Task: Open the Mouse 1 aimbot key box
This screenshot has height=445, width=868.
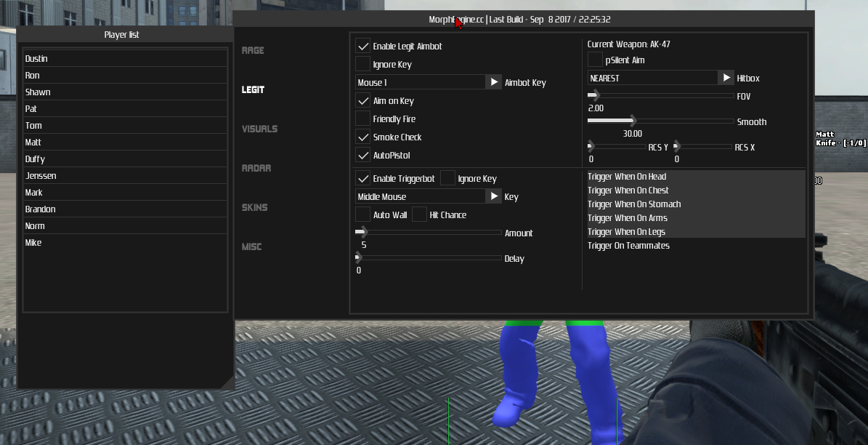Action: coord(421,82)
